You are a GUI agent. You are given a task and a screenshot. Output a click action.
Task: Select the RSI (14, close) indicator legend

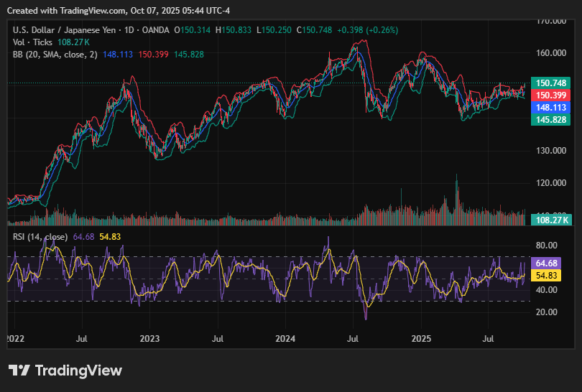point(40,236)
